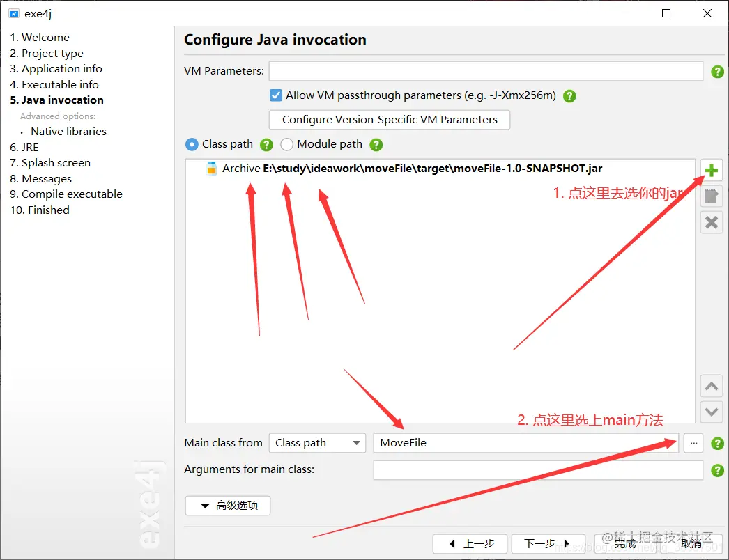Click the 取消 cancel button
729x560 pixels.
coord(691,544)
